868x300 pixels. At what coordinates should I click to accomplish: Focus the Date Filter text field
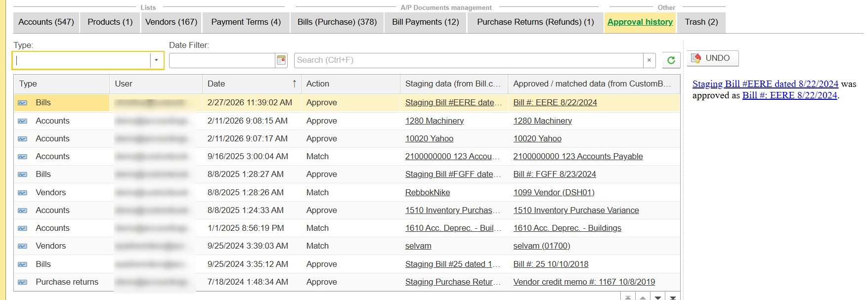pyautogui.click(x=221, y=60)
